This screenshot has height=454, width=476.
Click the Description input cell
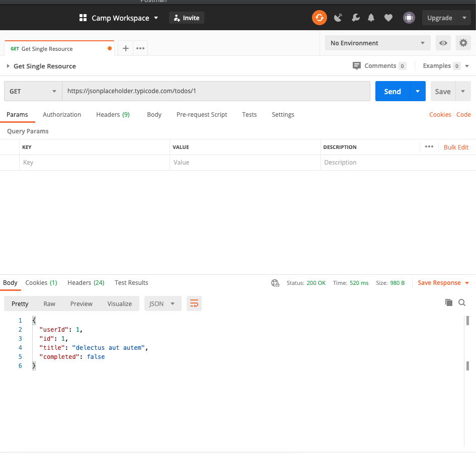398,163
